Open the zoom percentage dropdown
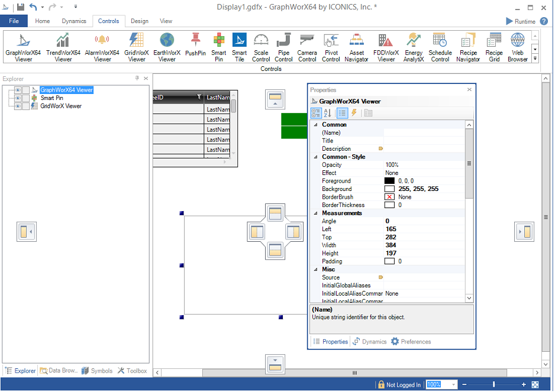The width and height of the screenshot is (555, 392). (x=454, y=385)
